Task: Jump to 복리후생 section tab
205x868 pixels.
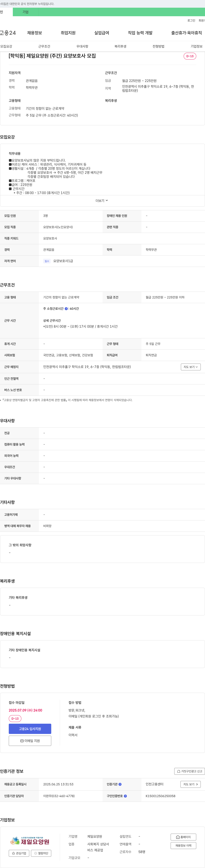Action: [120, 47]
